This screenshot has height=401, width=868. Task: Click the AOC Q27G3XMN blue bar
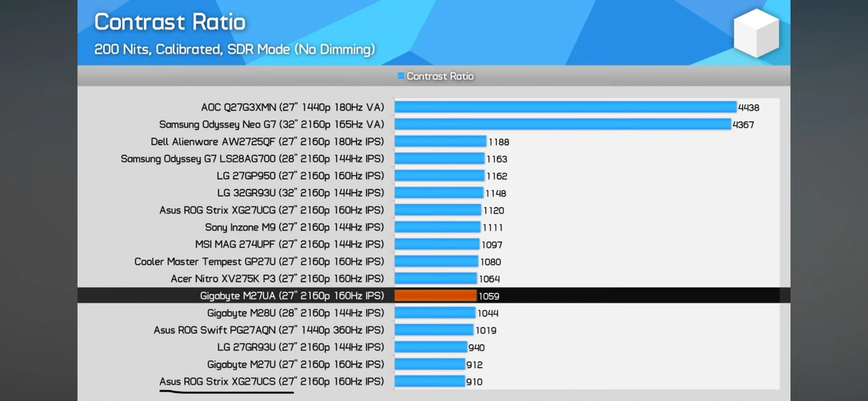[x=565, y=107]
